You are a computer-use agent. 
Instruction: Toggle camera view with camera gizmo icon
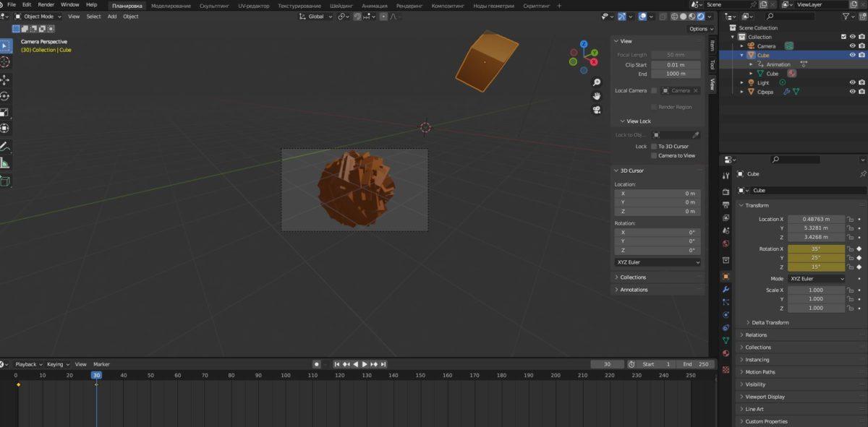[597, 110]
